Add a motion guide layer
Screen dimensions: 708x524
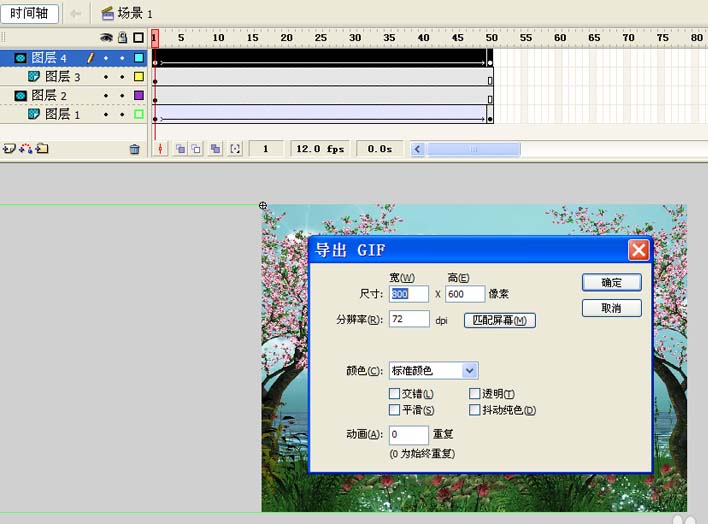click(26, 149)
